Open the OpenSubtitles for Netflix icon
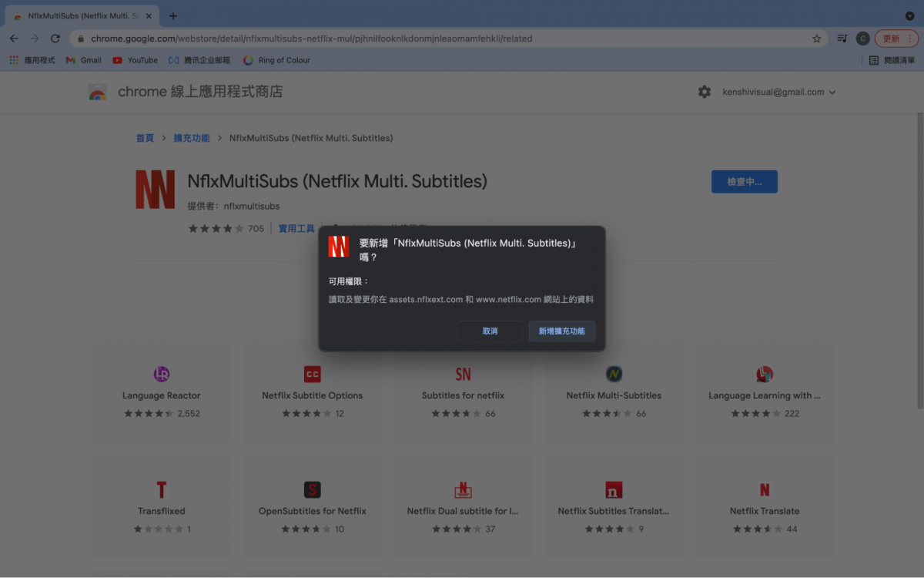This screenshot has width=924, height=578. point(312,490)
